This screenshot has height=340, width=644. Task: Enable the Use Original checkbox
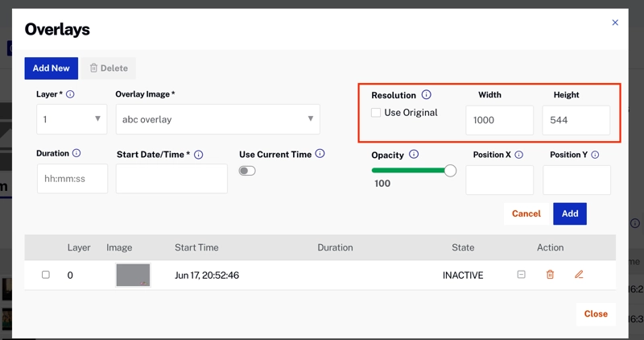[x=376, y=113]
